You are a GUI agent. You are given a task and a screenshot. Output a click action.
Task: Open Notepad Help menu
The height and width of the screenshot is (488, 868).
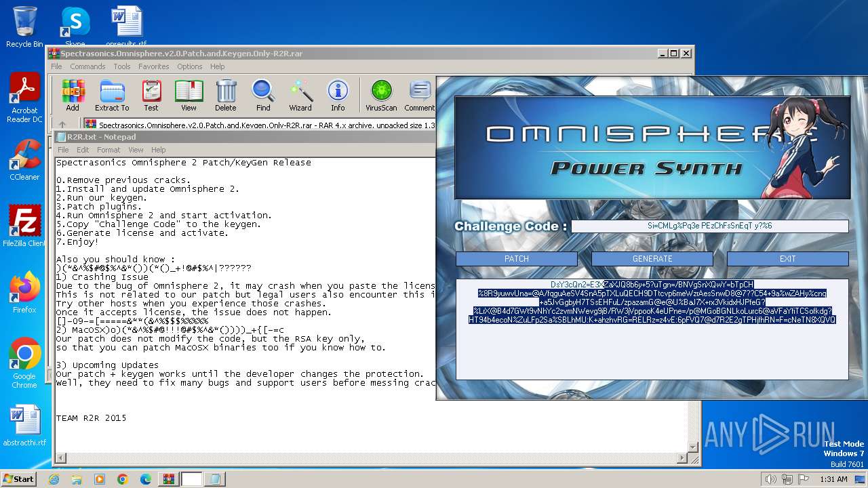coord(158,150)
